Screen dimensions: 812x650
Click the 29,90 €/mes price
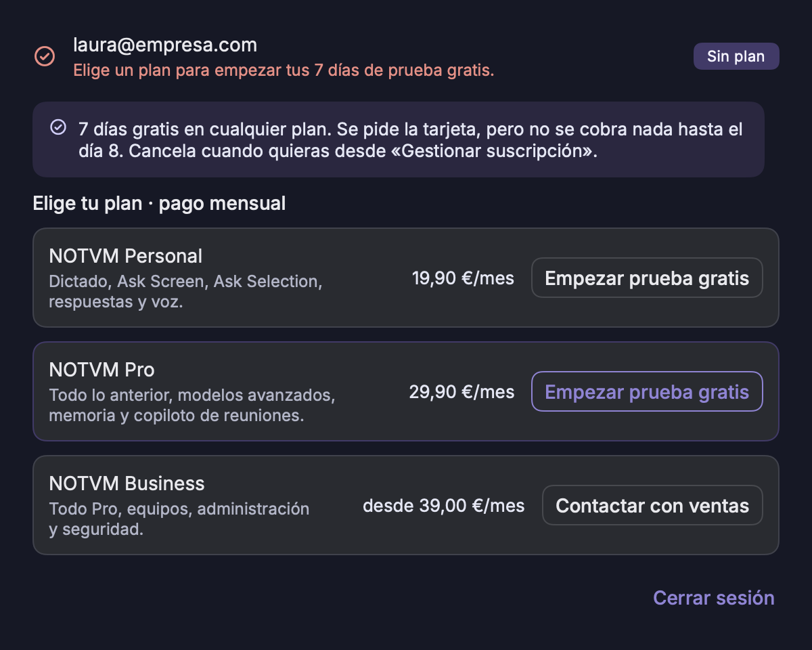point(461,392)
